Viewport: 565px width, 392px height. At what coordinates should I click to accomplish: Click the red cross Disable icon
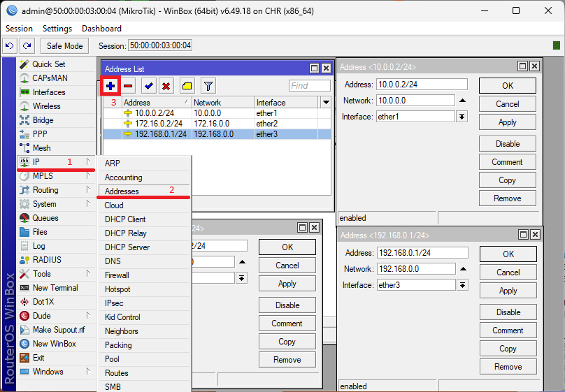pyautogui.click(x=166, y=86)
